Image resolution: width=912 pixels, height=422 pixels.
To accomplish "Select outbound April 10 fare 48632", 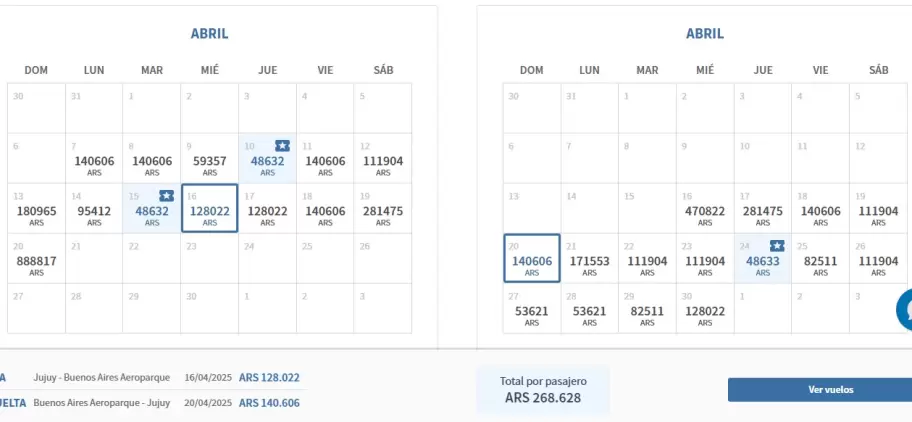I will (x=268, y=158).
